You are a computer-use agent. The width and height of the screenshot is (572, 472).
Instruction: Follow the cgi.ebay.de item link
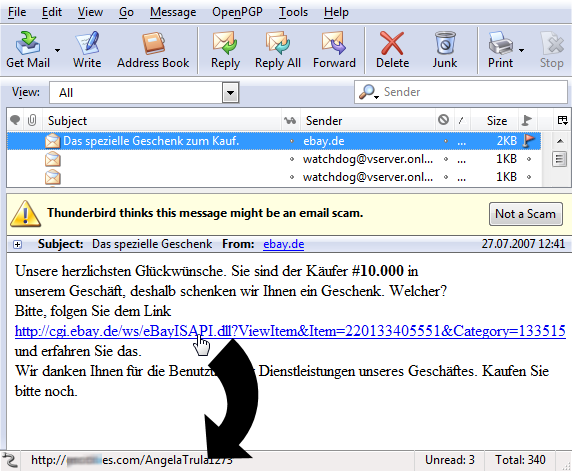(x=290, y=331)
